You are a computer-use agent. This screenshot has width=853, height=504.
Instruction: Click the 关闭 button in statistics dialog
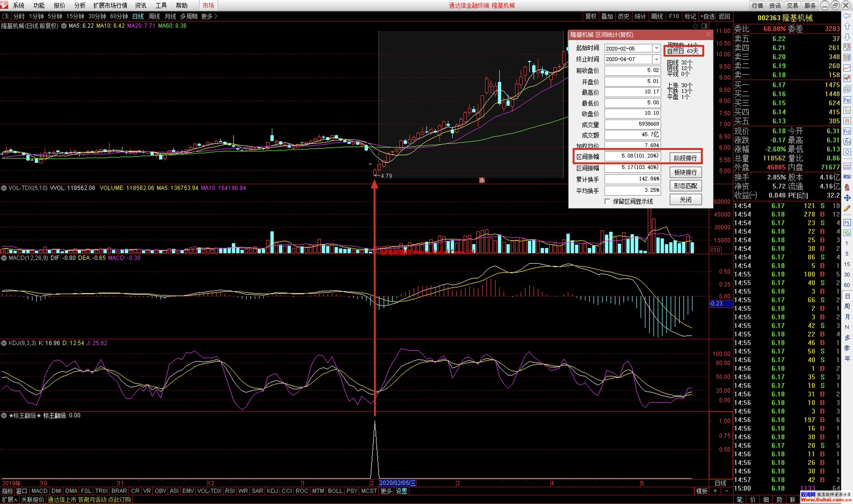(x=685, y=200)
